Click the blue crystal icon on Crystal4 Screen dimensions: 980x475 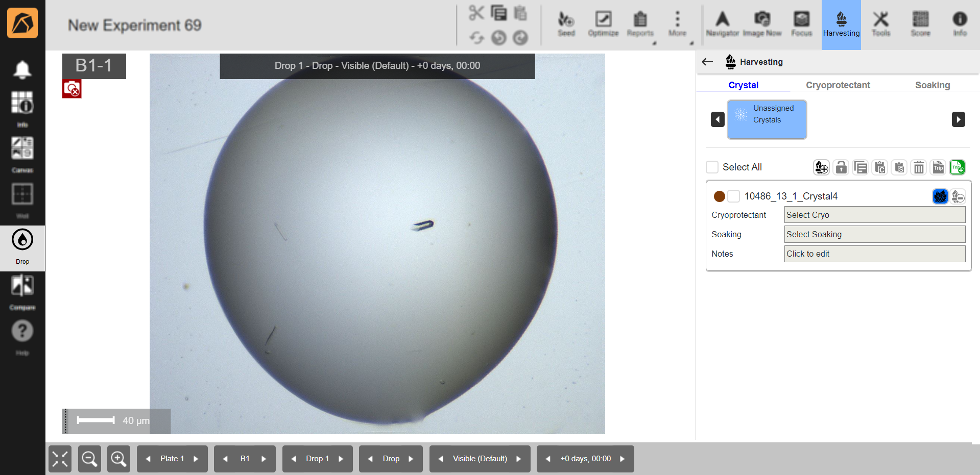(x=940, y=196)
